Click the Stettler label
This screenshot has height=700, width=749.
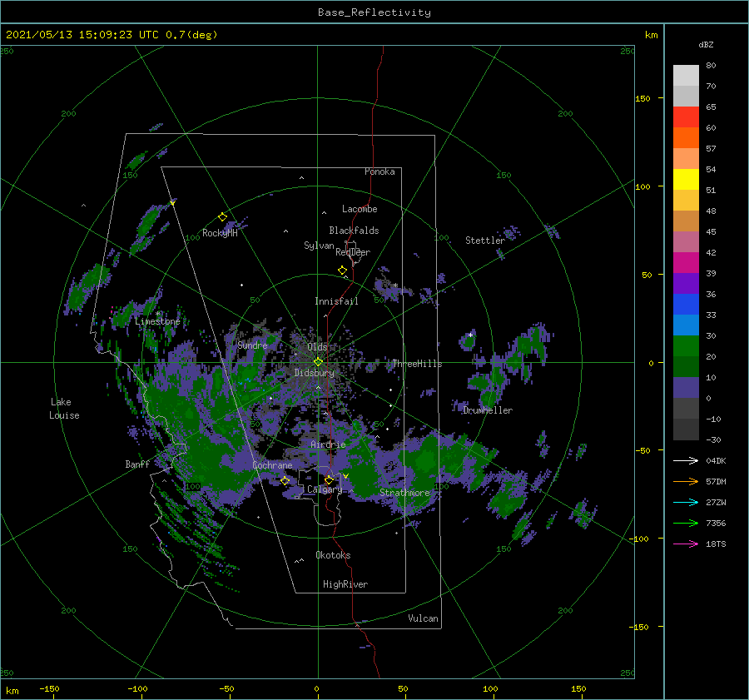pyautogui.click(x=485, y=241)
